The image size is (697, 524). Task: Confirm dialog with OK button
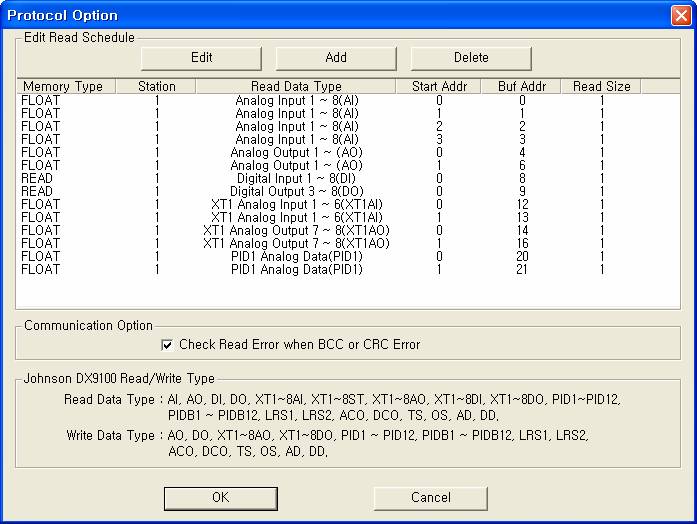coord(221,497)
